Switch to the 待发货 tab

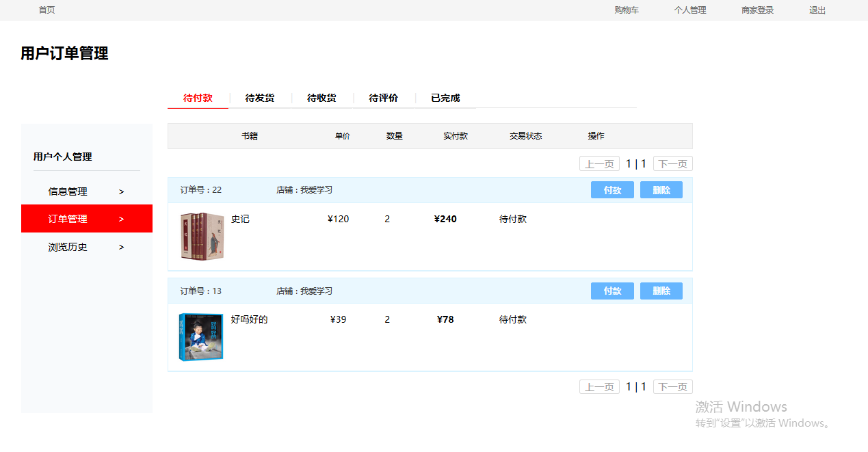tap(260, 98)
